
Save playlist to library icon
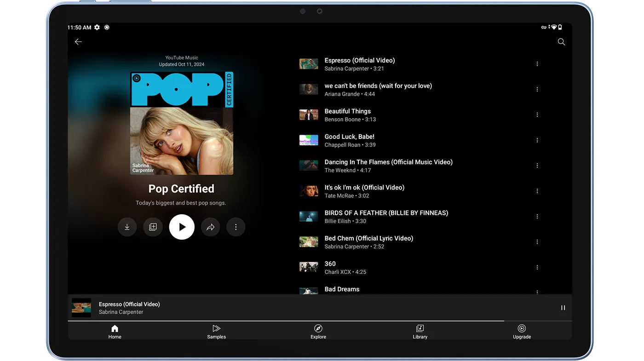(153, 227)
